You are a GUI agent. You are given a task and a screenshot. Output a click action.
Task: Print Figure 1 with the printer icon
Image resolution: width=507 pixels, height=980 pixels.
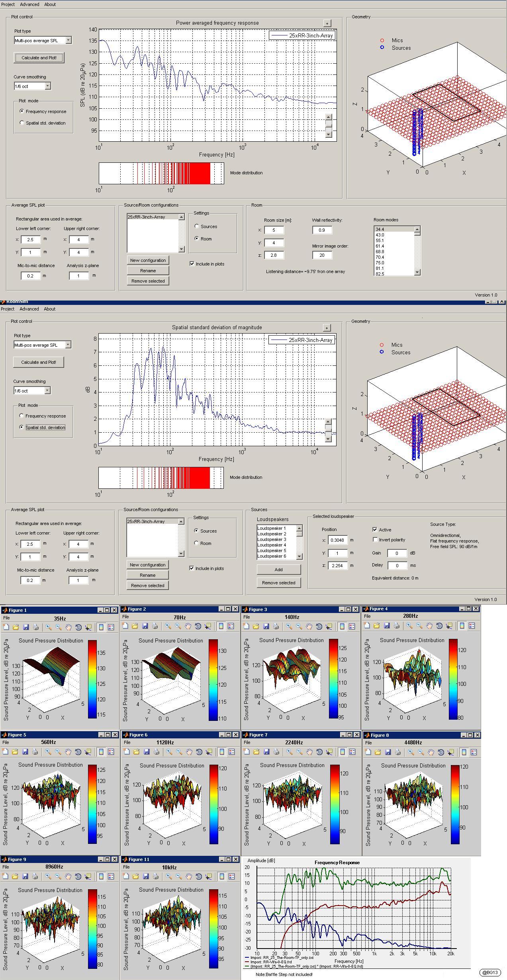[36, 627]
